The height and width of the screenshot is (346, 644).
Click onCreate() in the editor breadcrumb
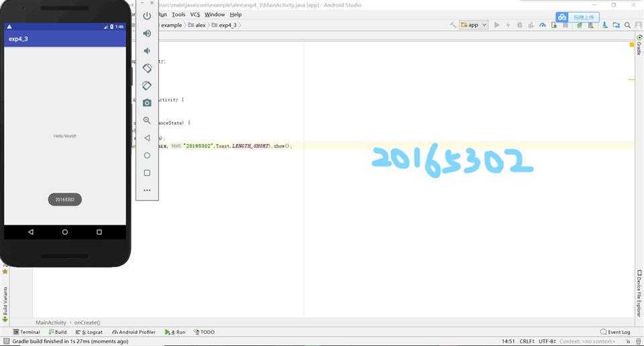[x=87, y=323]
